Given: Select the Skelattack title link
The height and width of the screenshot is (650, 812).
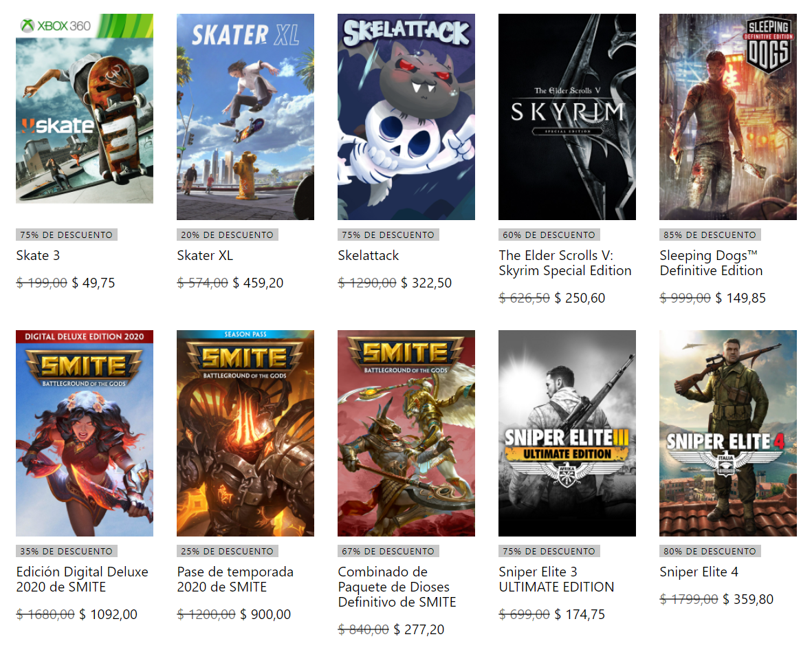Looking at the screenshot, I should pyautogui.click(x=369, y=256).
